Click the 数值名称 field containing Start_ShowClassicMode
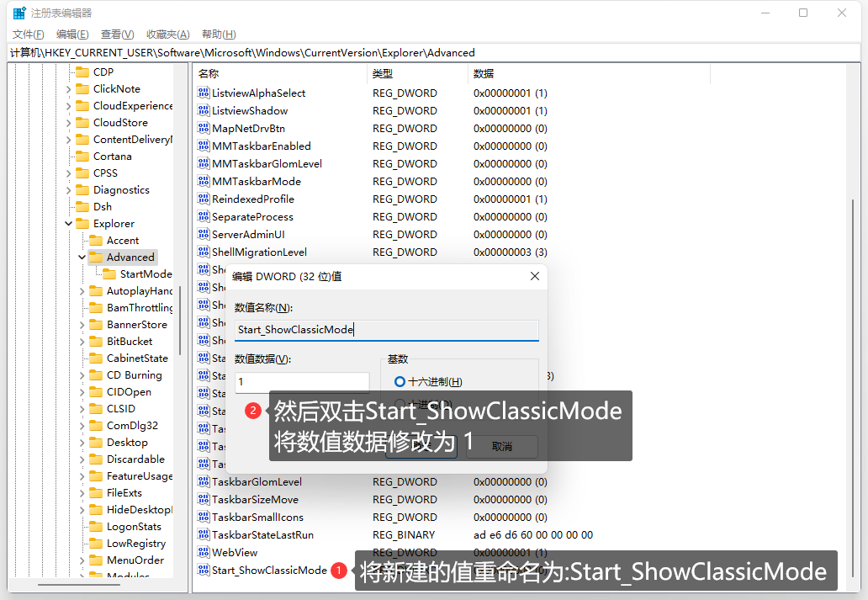This screenshot has width=868, height=600. click(386, 330)
